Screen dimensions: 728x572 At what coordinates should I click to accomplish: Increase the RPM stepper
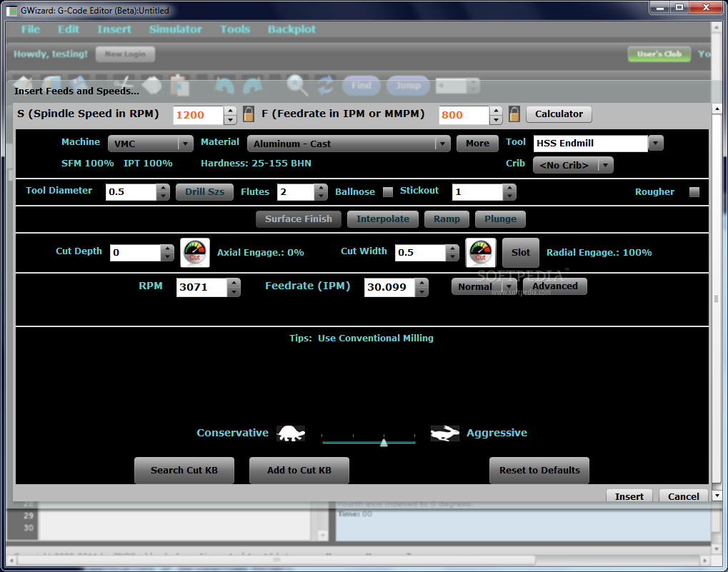coord(234,283)
